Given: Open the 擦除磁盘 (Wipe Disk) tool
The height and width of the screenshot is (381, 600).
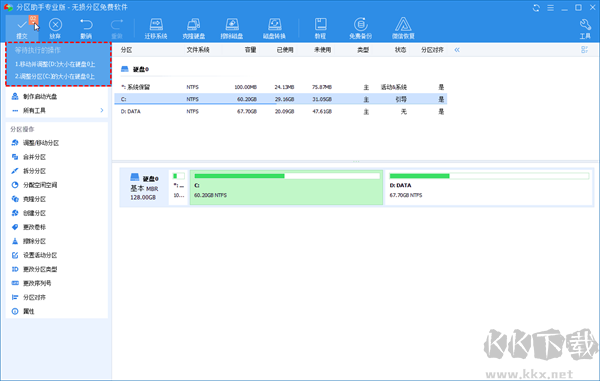Looking at the screenshot, I should 232,28.
